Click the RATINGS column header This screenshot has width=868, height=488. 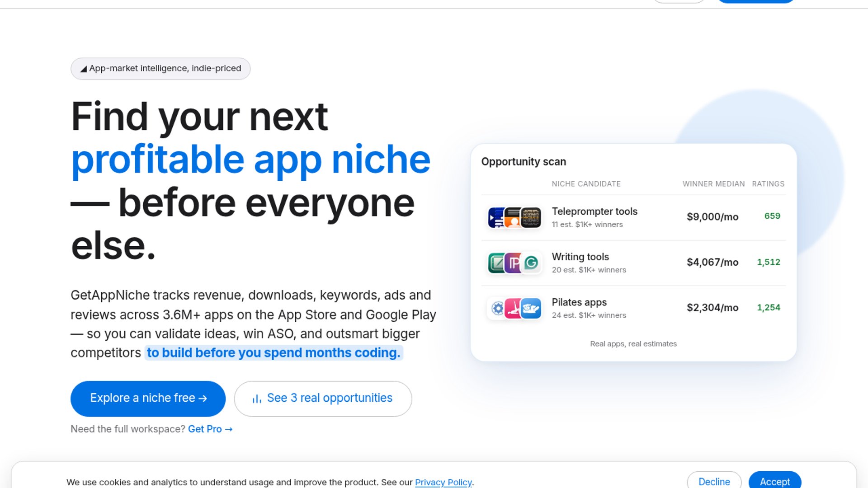[768, 184]
